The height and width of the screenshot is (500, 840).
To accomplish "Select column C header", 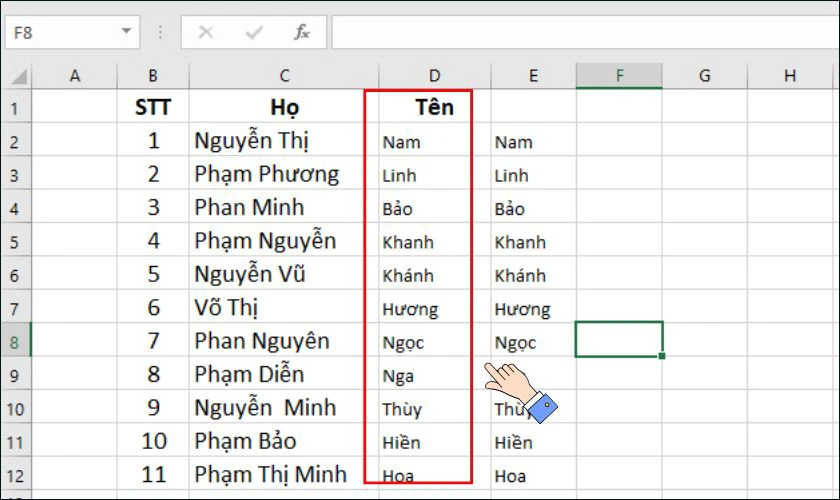I will click(284, 76).
